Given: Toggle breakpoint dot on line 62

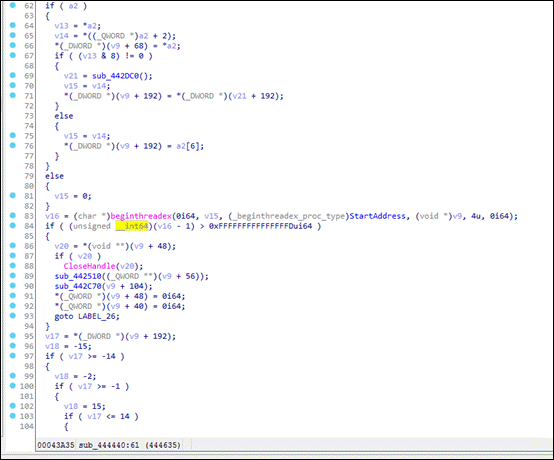Looking at the screenshot, I should coord(13,5).
